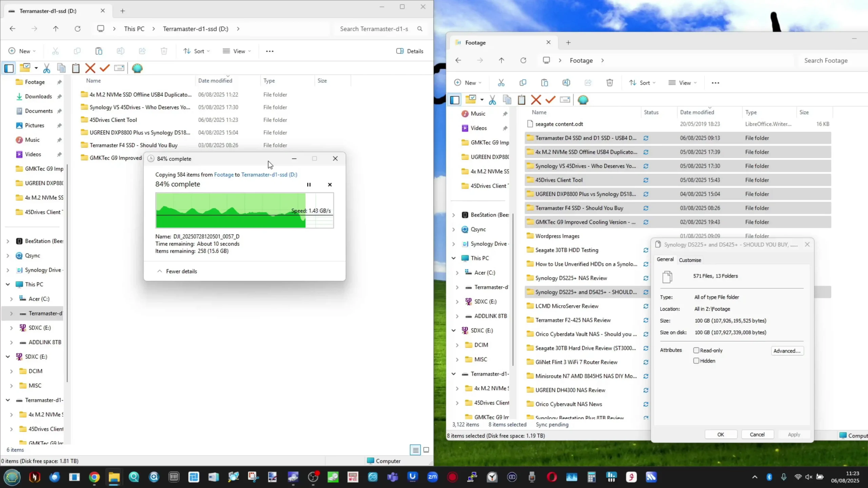Screen dimensions: 868x488
Task: Collapse SDXC (E:) in Footage window tree
Action: 454,330
